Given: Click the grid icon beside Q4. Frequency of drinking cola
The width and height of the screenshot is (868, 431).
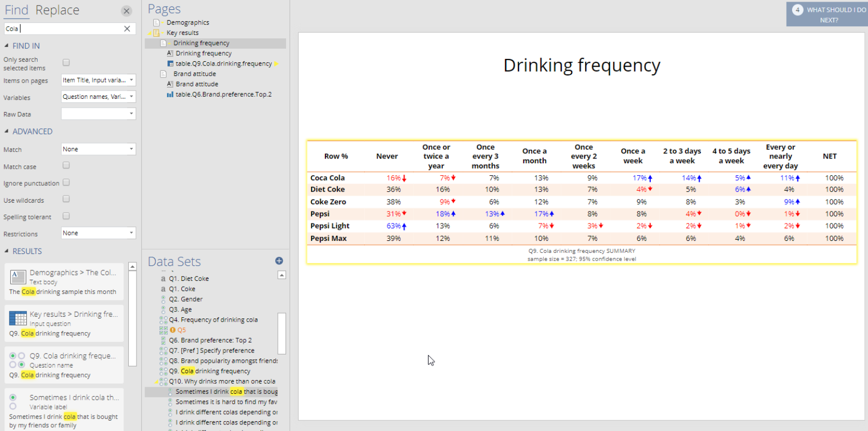Looking at the screenshot, I should 163,320.
